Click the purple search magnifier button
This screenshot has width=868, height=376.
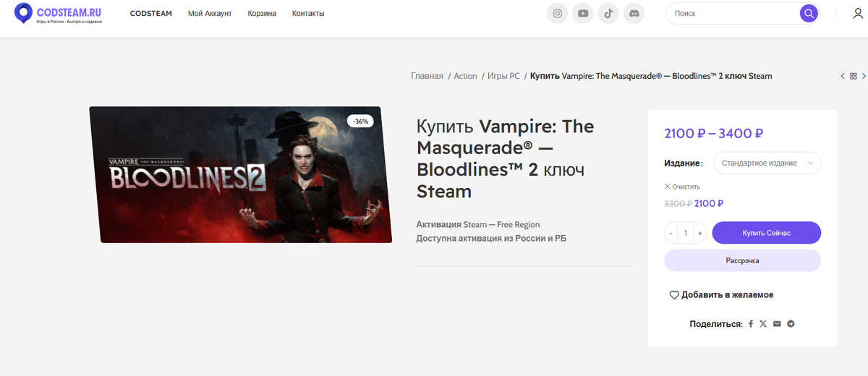(808, 13)
